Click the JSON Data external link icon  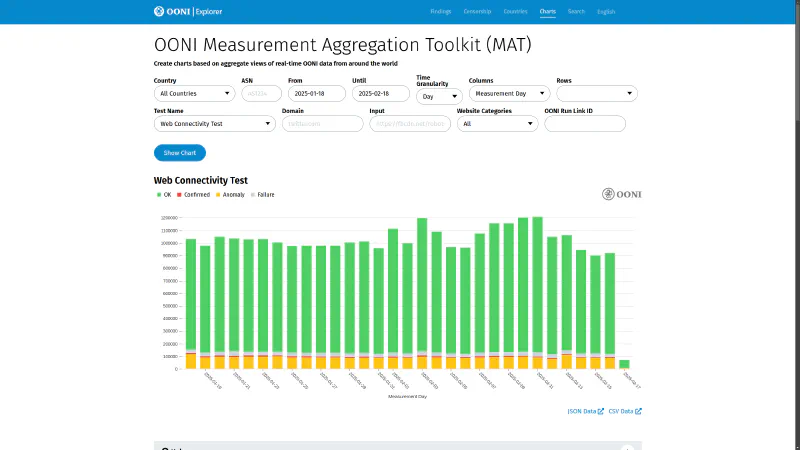click(x=600, y=411)
